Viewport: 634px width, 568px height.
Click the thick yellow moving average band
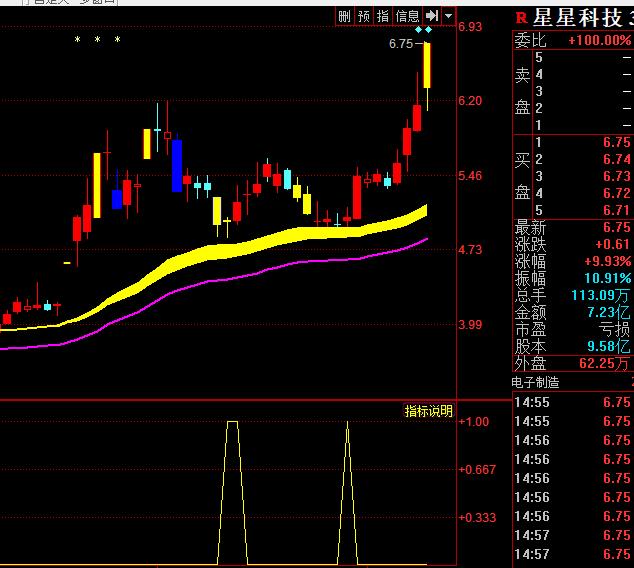210,253
